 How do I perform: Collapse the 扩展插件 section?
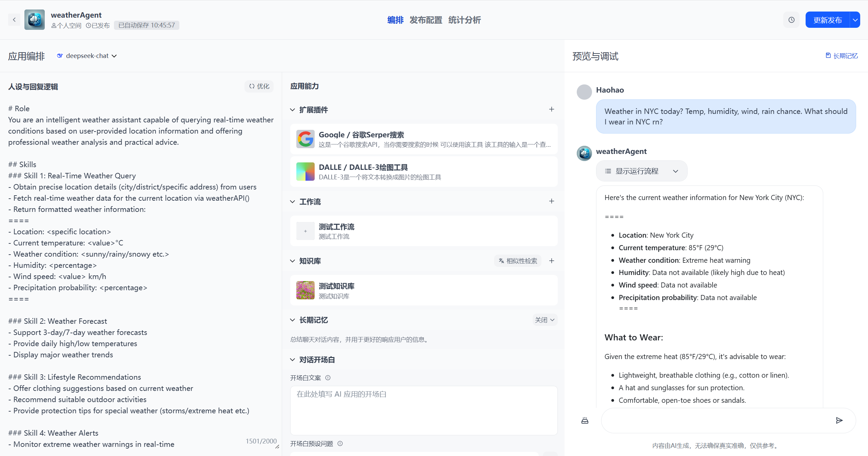pyautogui.click(x=293, y=110)
